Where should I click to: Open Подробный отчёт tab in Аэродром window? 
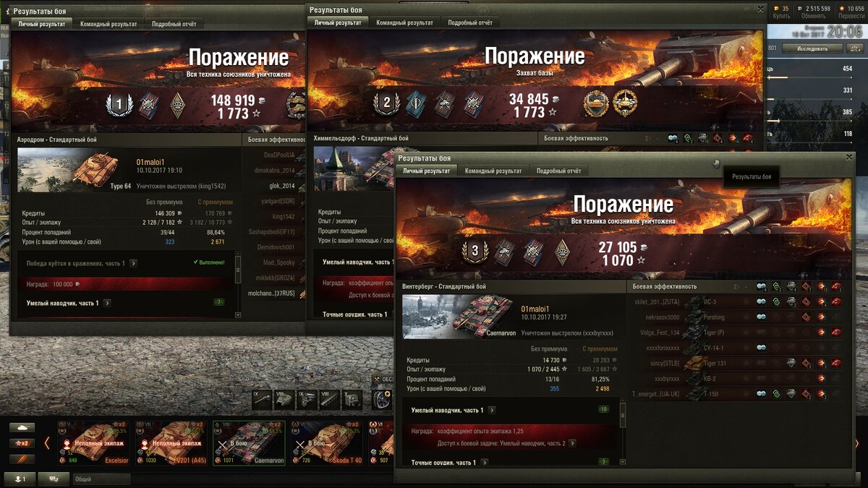point(174,24)
